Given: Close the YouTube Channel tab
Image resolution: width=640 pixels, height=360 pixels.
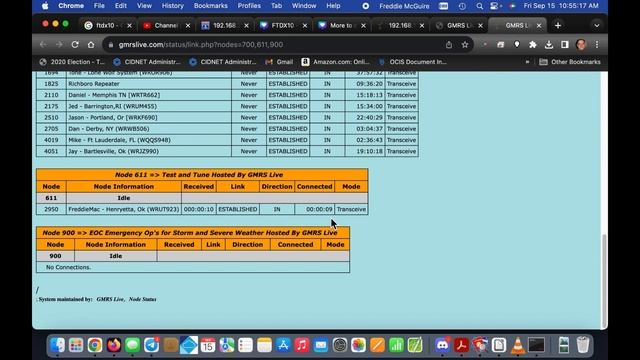Looking at the screenshot, I should pos(188,25).
